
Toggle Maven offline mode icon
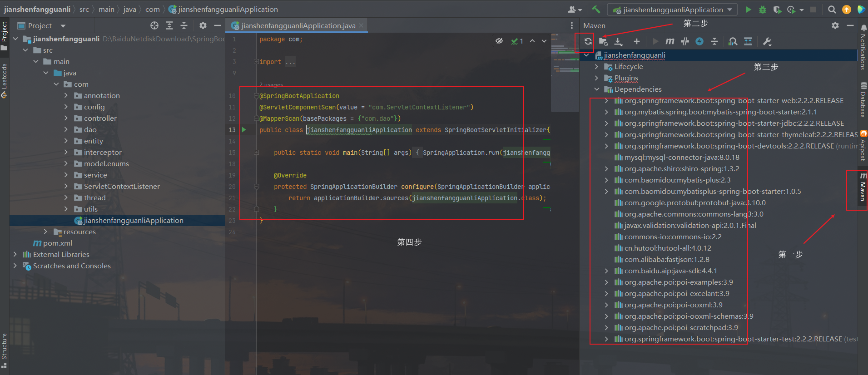click(x=685, y=42)
